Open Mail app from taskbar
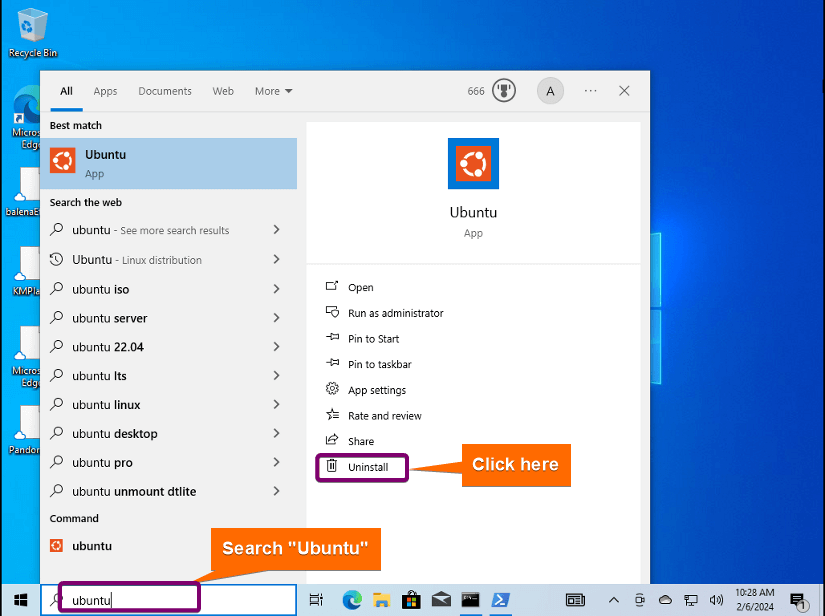825x616 pixels. point(441,600)
